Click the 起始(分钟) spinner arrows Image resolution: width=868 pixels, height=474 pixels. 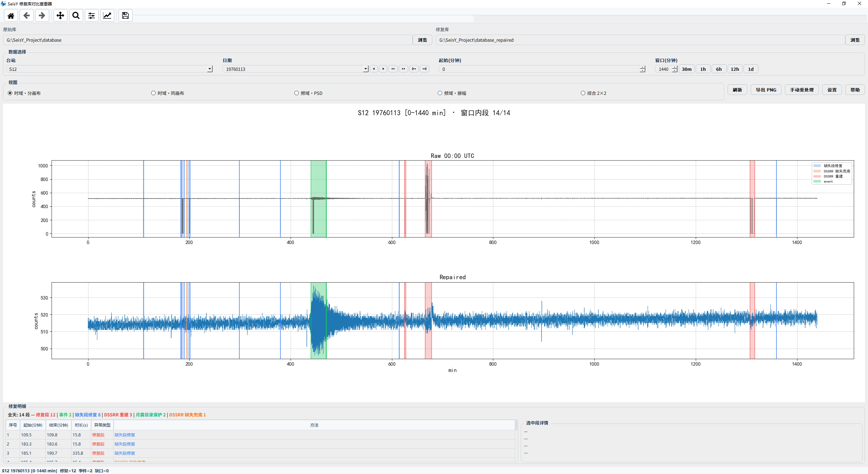pos(642,69)
